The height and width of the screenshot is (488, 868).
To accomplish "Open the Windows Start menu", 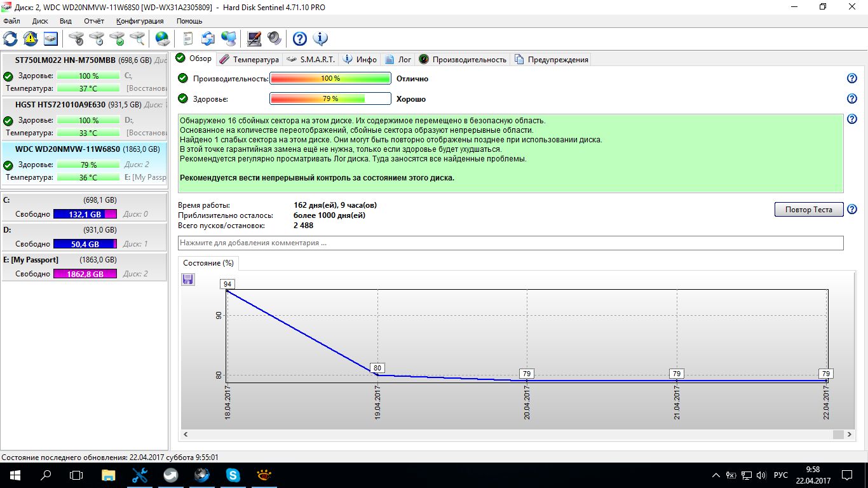I will click(x=15, y=475).
